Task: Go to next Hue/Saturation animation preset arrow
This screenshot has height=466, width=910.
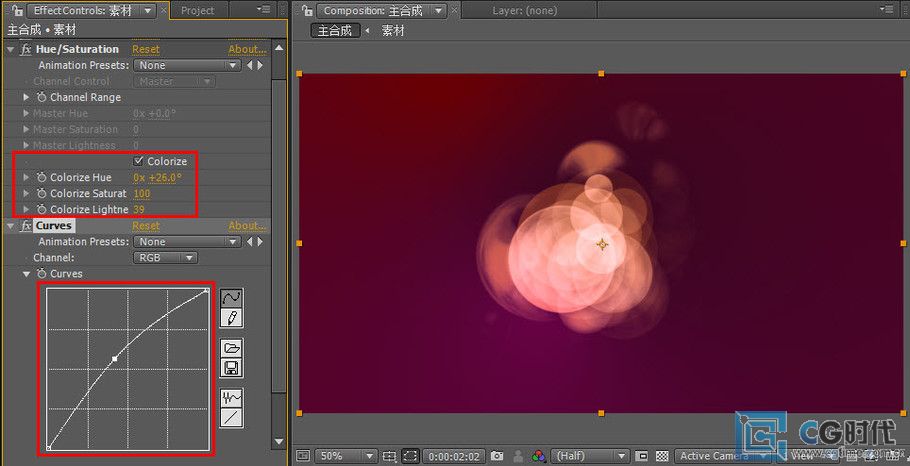Action: [260, 66]
